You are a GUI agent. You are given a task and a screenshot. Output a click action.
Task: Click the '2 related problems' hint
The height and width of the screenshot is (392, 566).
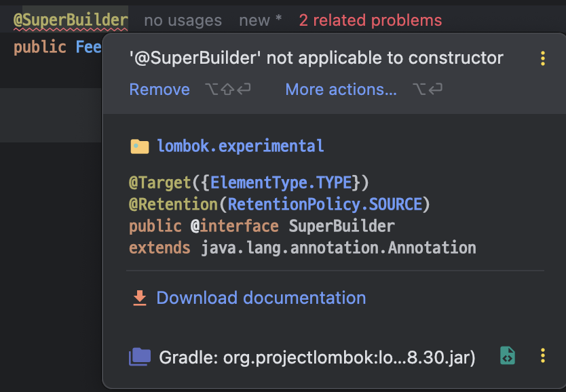click(x=371, y=20)
